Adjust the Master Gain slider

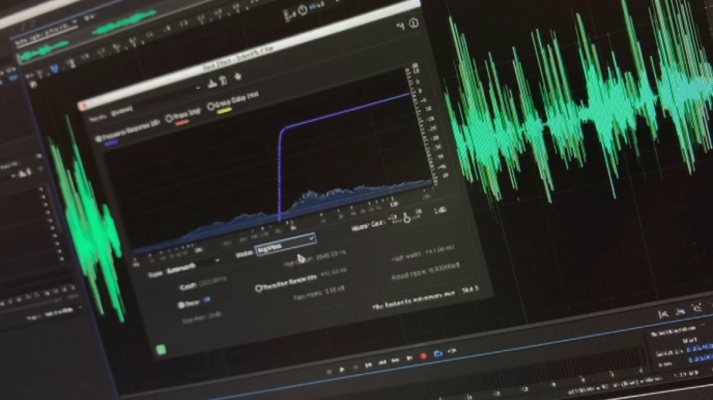404,216
